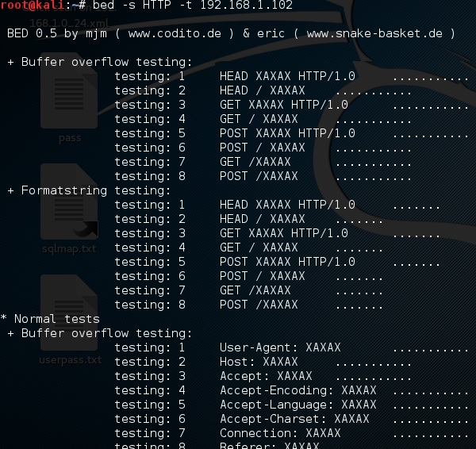This screenshot has height=449, width=476.
Task: Click the "User-Agent: XAXAX" test line
Action: (280, 347)
